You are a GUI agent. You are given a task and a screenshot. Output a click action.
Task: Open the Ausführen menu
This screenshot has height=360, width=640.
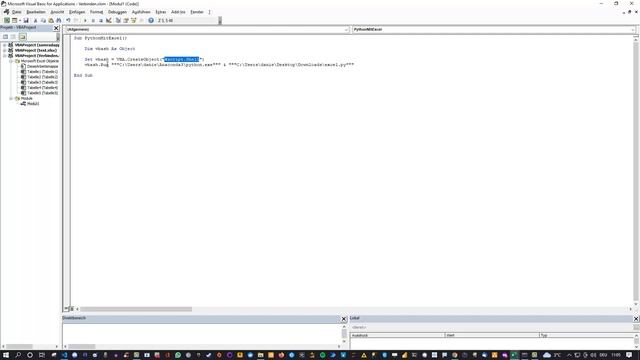click(141, 12)
